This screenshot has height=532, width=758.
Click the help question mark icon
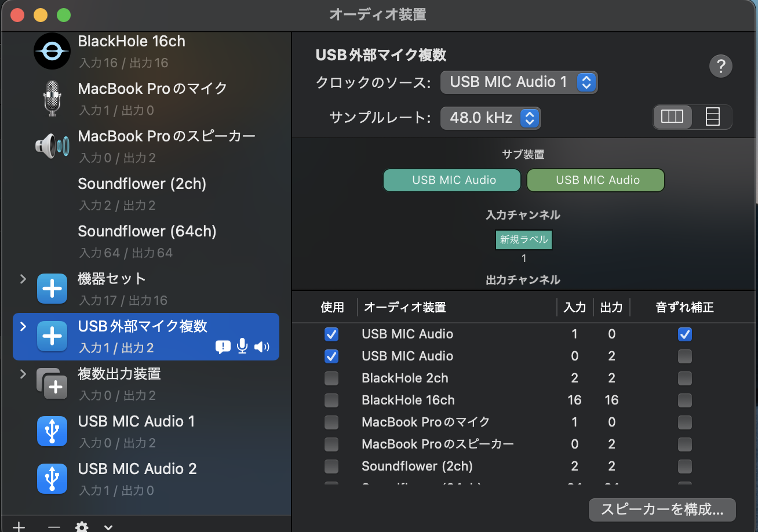(720, 66)
